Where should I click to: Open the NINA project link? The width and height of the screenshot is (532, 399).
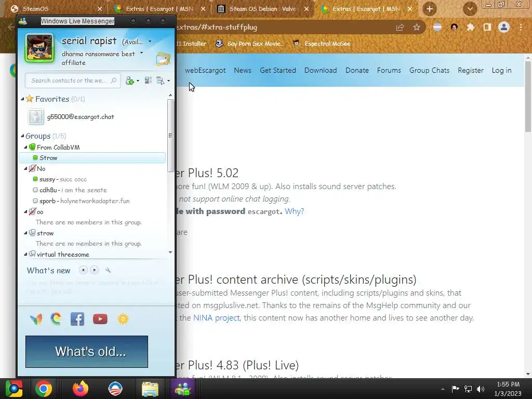(217, 318)
